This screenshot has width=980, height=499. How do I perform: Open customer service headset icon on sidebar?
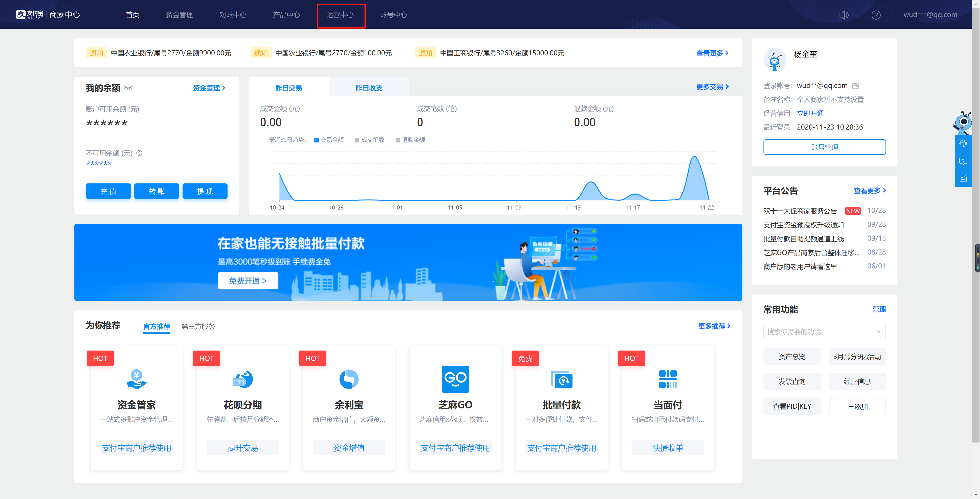963,143
